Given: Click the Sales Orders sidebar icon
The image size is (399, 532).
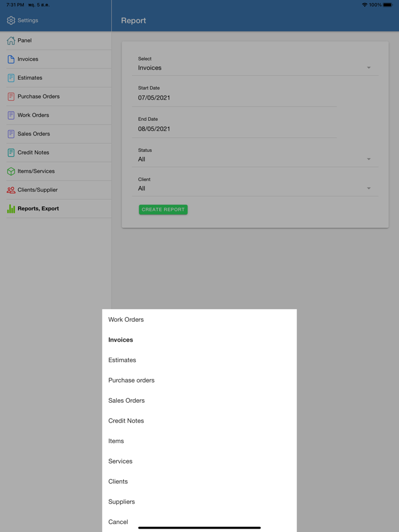Looking at the screenshot, I should point(11,134).
